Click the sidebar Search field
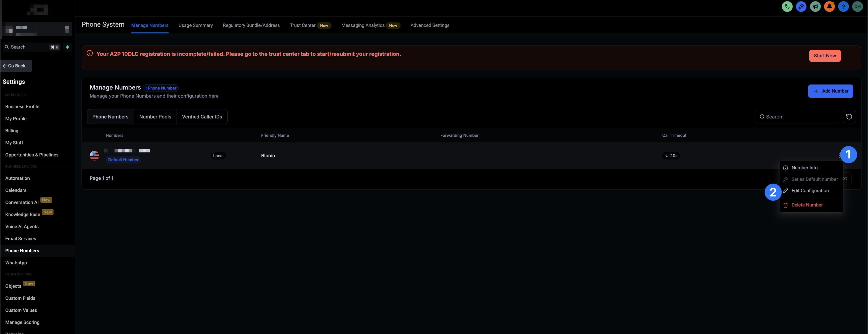The image size is (868, 334). coord(32,47)
